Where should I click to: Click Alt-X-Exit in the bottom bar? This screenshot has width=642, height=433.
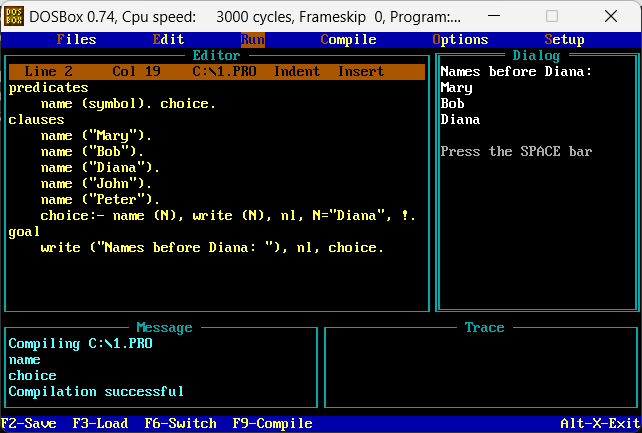[600, 423]
